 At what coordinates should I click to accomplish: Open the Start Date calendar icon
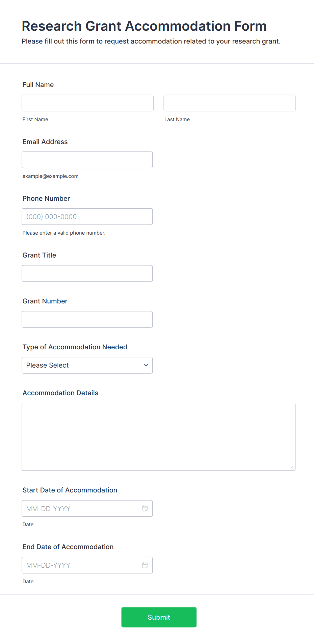[145, 508]
